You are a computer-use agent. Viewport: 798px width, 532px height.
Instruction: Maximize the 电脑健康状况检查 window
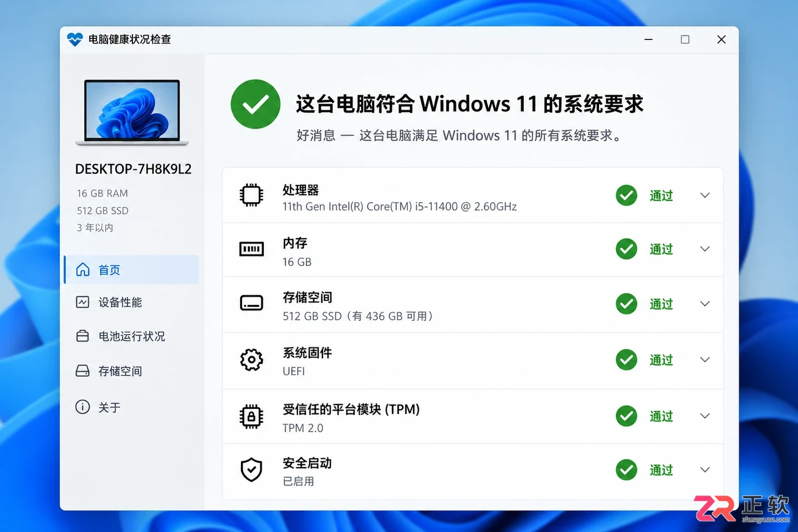(x=685, y=39)
